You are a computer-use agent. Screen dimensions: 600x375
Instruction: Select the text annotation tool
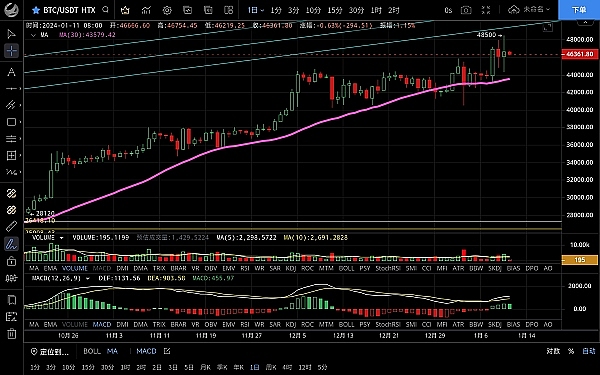[x=11, y=72]
